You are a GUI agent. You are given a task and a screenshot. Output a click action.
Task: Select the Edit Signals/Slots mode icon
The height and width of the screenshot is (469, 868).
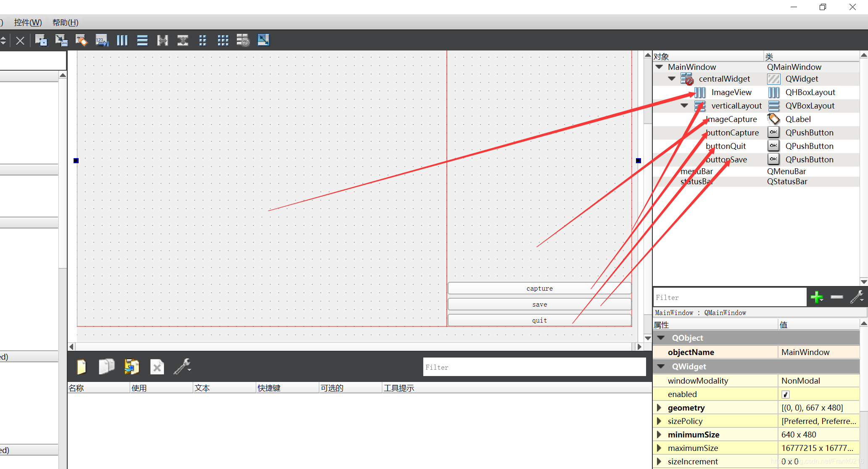pos(61,40)
